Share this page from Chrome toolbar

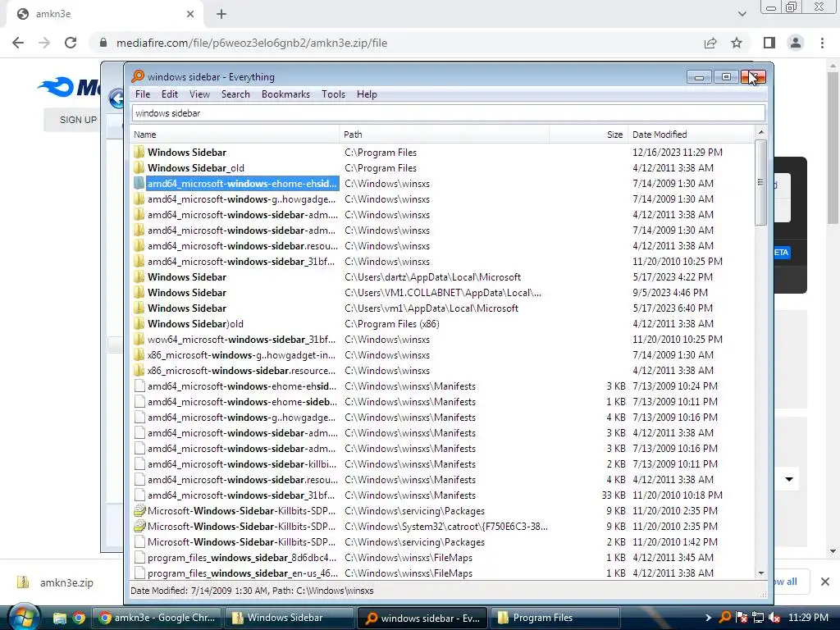710,43
